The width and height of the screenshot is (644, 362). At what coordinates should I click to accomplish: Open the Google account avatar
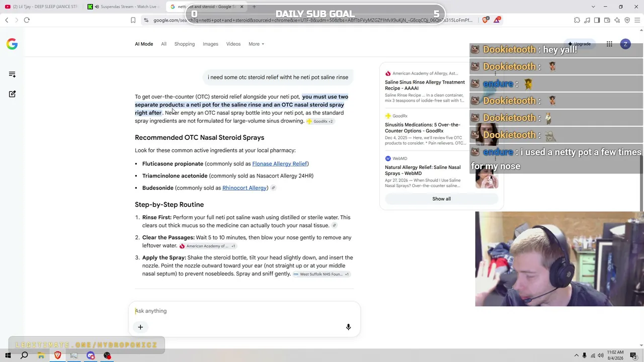[625, 44]
